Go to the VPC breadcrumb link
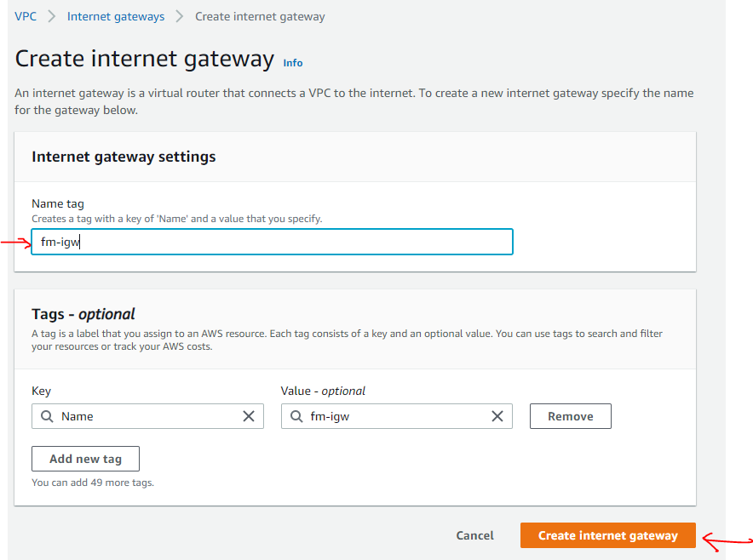 [x=26, y=16]
